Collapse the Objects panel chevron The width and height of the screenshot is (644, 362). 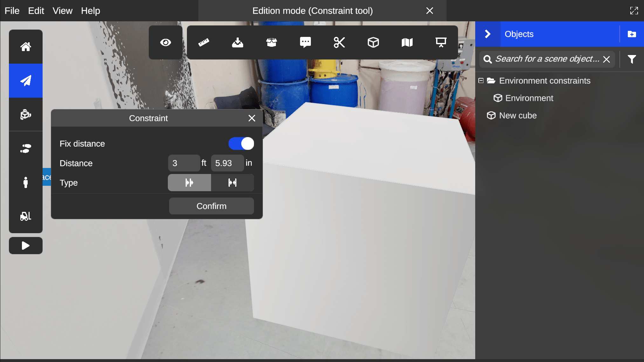click(488, 34)
